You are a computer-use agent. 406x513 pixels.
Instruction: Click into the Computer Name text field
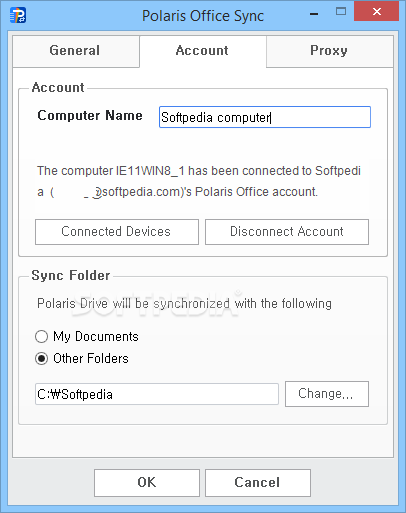pos(265,117)
